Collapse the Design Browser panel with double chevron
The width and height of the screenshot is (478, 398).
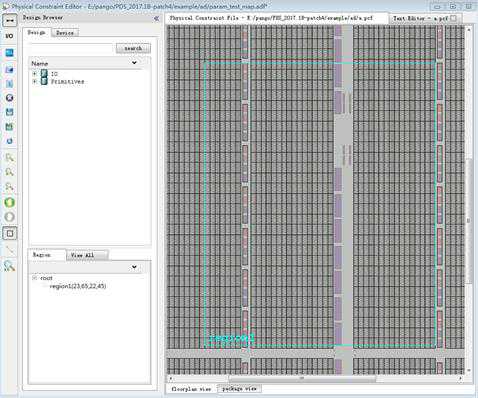coord(156,19)
